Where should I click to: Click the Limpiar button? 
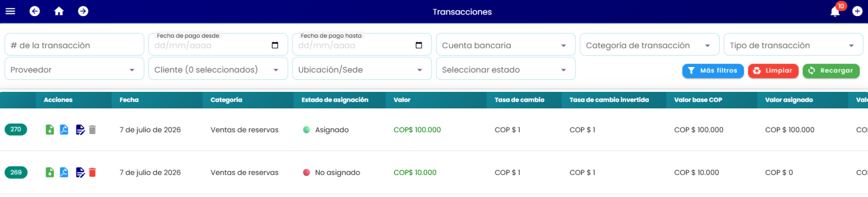tap(773, 71)
